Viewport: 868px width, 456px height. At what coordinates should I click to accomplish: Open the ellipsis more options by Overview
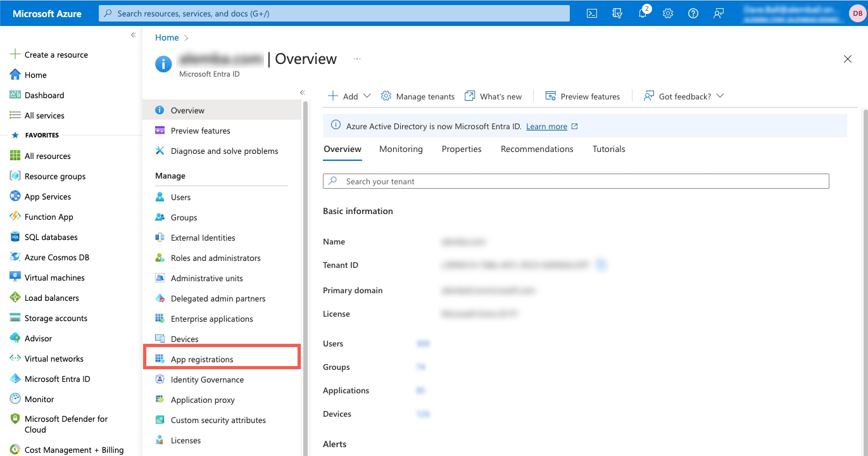pos(357,59)
